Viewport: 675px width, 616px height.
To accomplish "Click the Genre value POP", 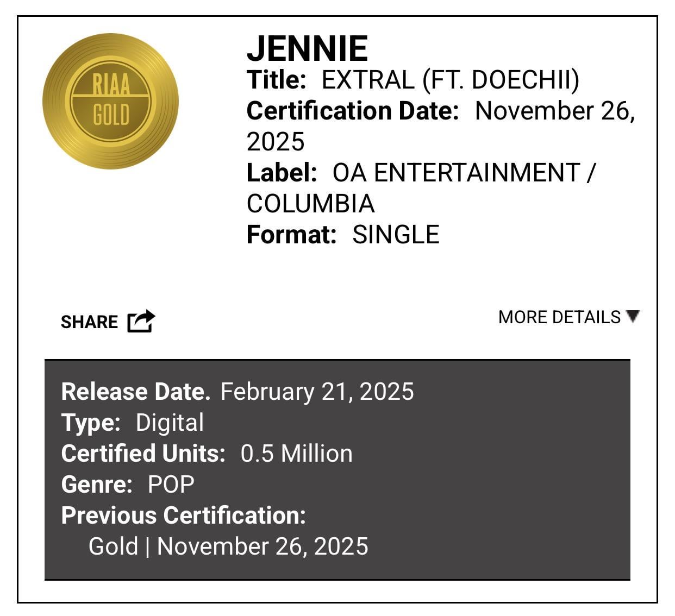I will coord(171,485).
